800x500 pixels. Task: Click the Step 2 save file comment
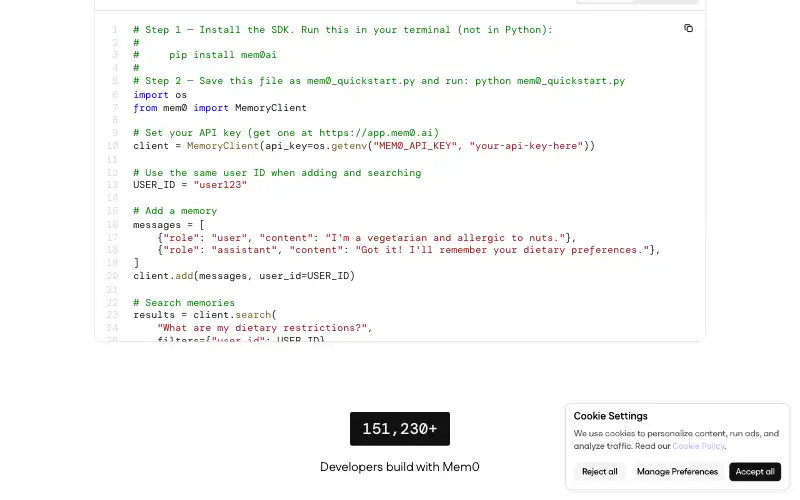tap(379, 81)
